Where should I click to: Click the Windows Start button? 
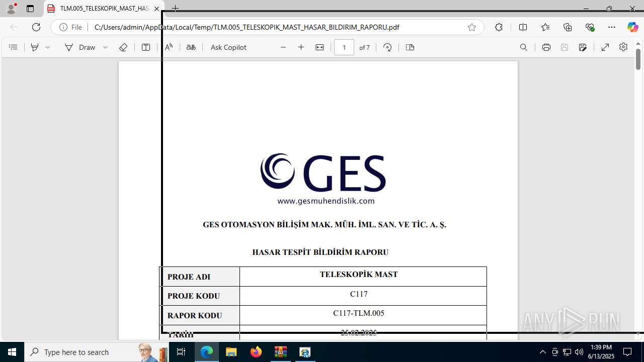12,352
